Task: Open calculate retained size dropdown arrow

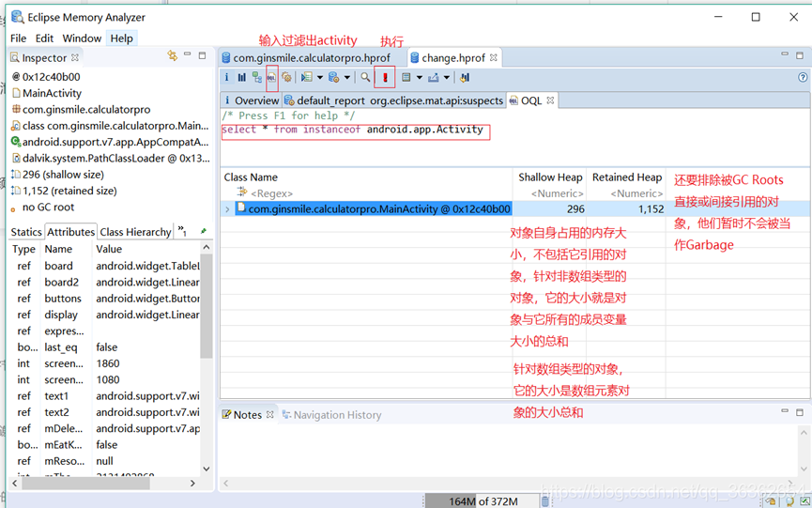Action: tap(420, 78)
